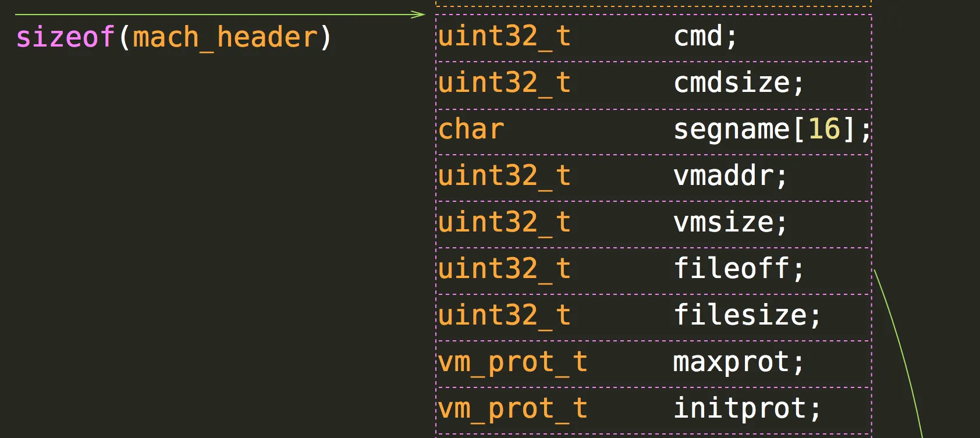Click the segname array field
The image size is (980, 438).
click(772, 129)
